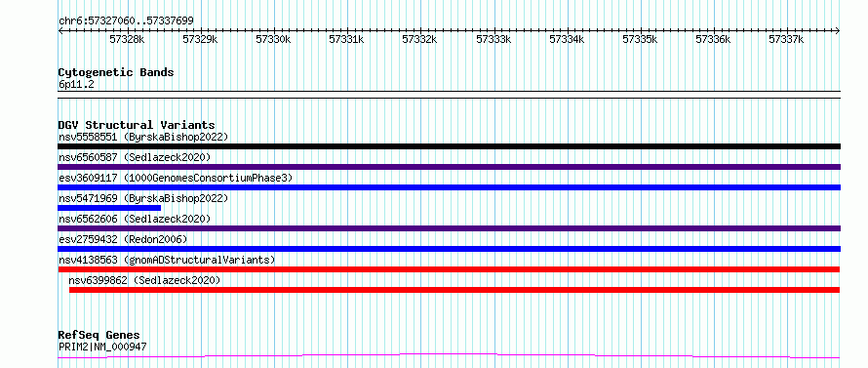
Task: Open the nsv6399862 (Sedlazeck2020) label
Action: (144, 280)
